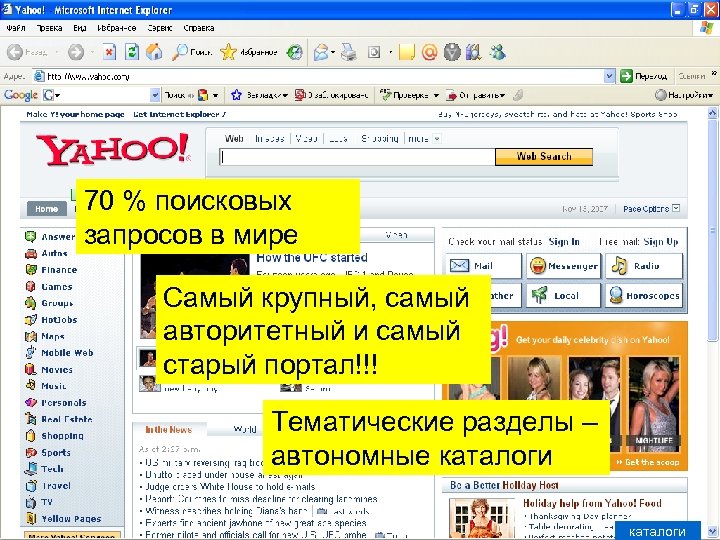Click the Messenger buddy toolbar icon
The height and width of the screenshot is (540, 720).
click(498, 52)
